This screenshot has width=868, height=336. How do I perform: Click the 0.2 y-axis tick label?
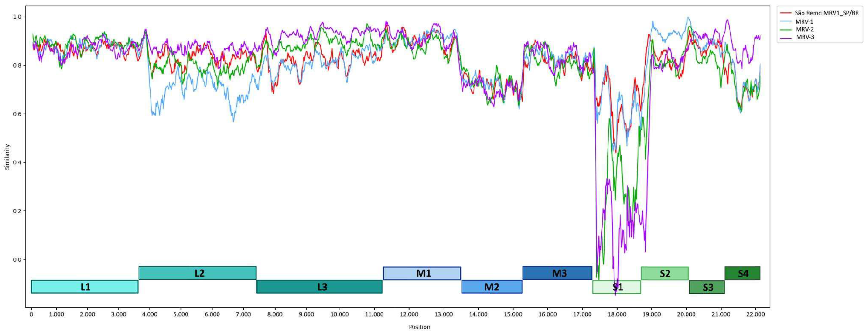click(x=17, y=211)
